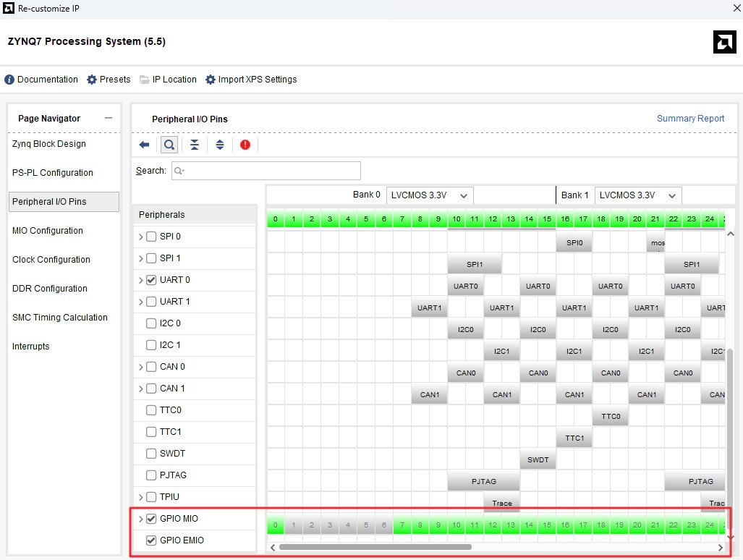Expand the GPIO MIO tree row
The height and width of the screenshot is (560, 743).
point(141,519)
